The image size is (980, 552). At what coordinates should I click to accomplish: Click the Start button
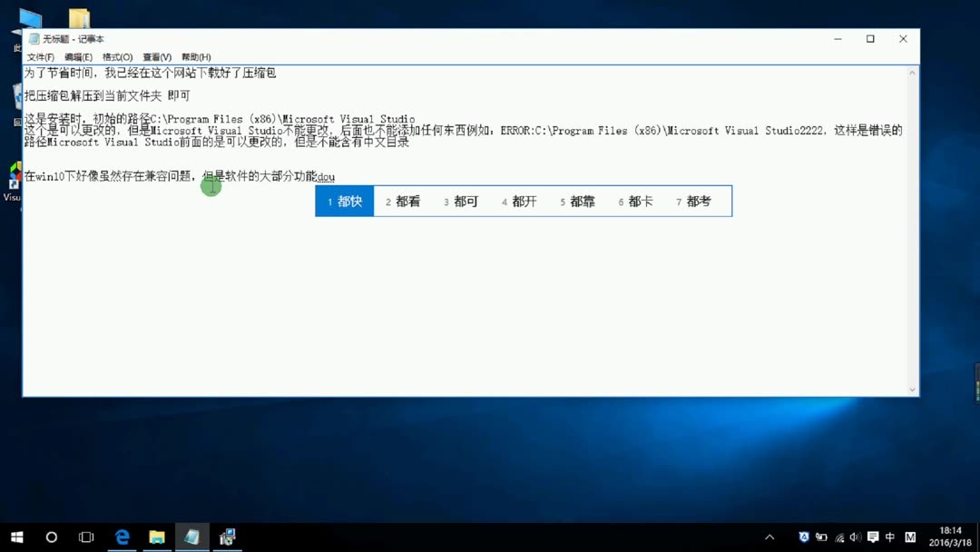point(17,537)
